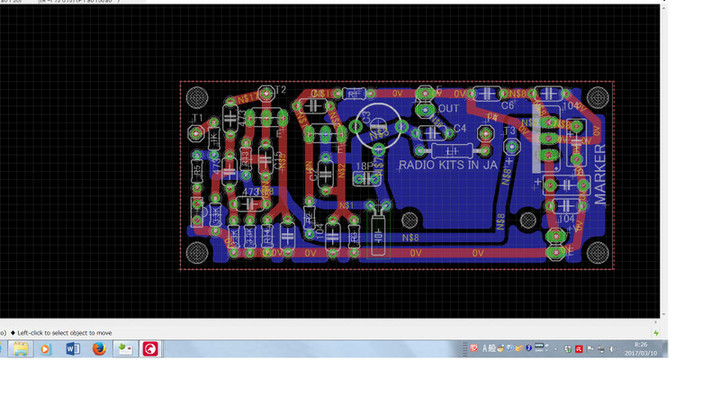The height and width of the screenshot is (405, 720).
Task: Open Firefox browser in taskbar
Action: pos(98,349)
